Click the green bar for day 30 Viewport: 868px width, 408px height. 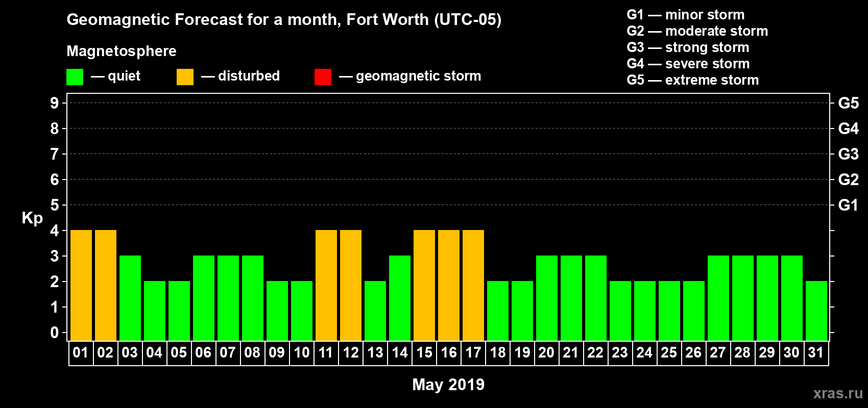point(792,298)
